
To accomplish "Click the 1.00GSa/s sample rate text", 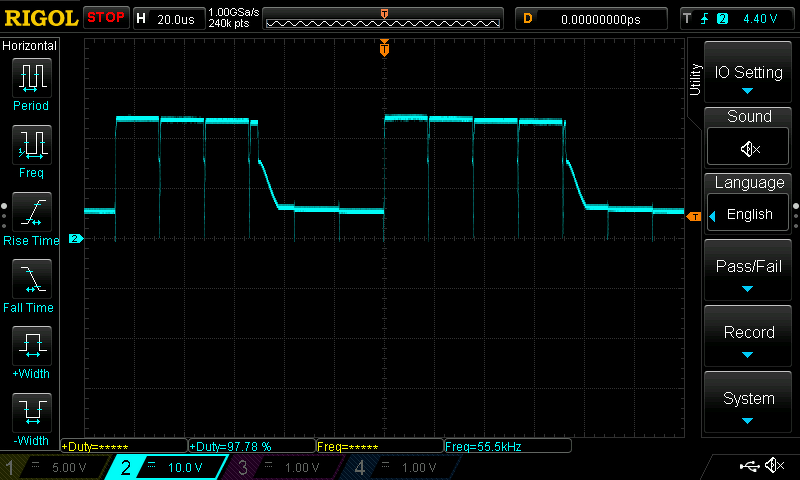I will 234,12.
